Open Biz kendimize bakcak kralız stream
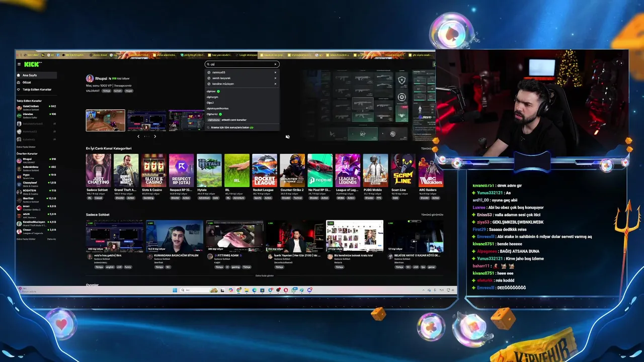This screenshot has height=362, width=644. (x=355, y=236)
